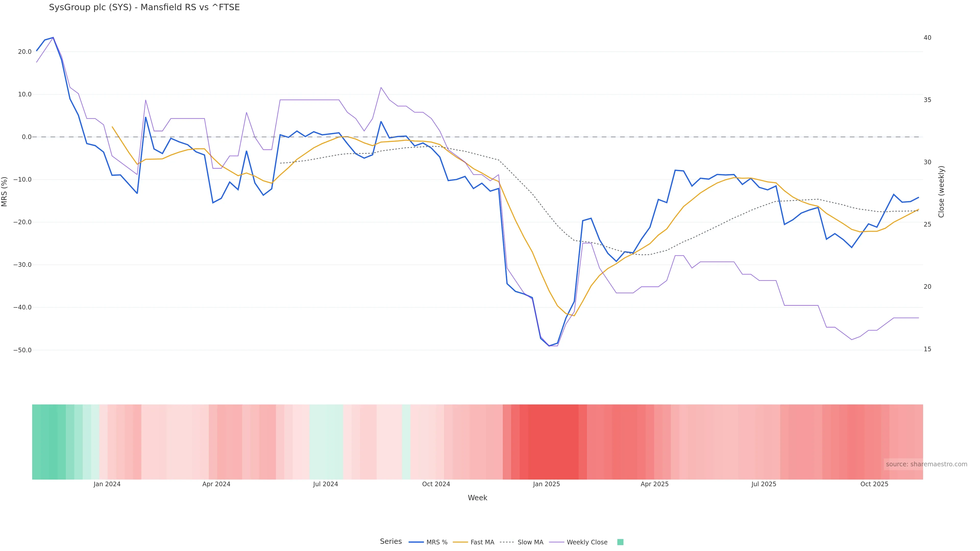Screen dimensions: 980x551
Task: Click the Series legend title
Action: coord(391,542)
